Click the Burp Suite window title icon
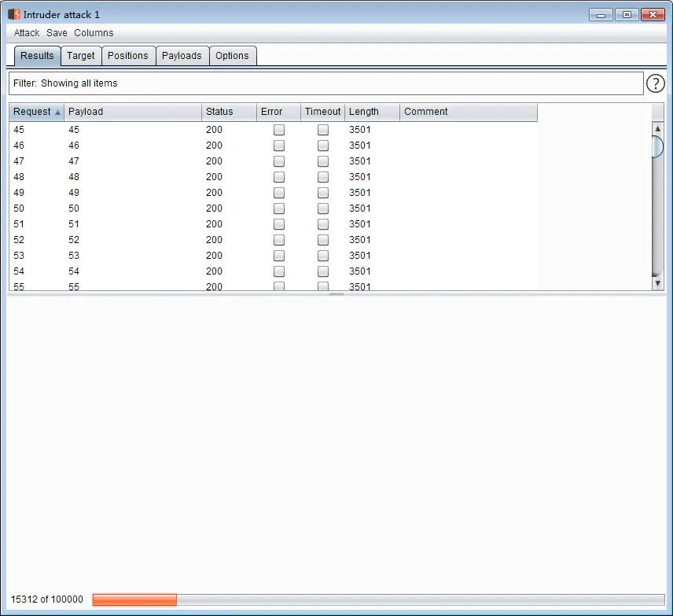This screenshot has height=616, width=673. pos(14,14)
